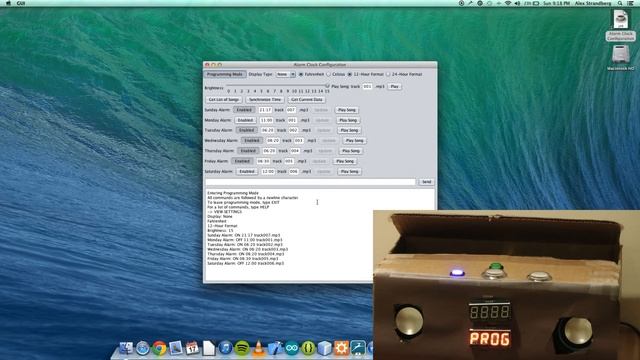Open orange gear app in dock

click(341, 348)
